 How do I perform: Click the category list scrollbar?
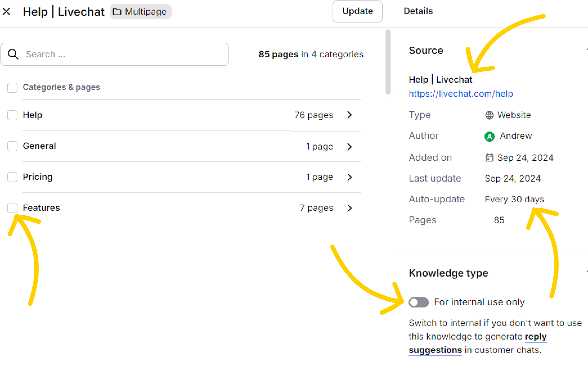click(388, 62)
